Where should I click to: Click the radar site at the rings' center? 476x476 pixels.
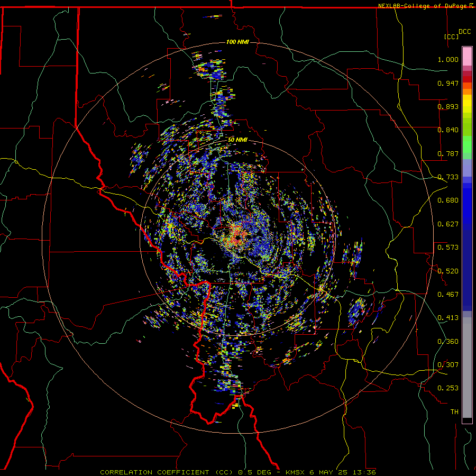[237, 237]
